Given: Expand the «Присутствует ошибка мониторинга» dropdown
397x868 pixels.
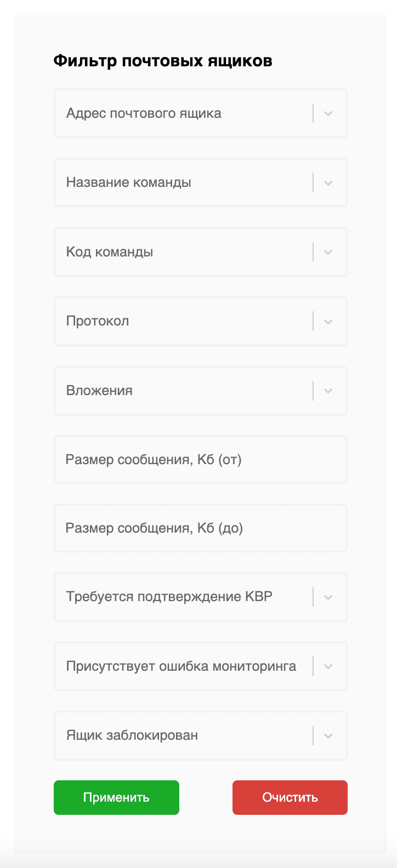Looking at the screenshot, I should click(200, 666).
